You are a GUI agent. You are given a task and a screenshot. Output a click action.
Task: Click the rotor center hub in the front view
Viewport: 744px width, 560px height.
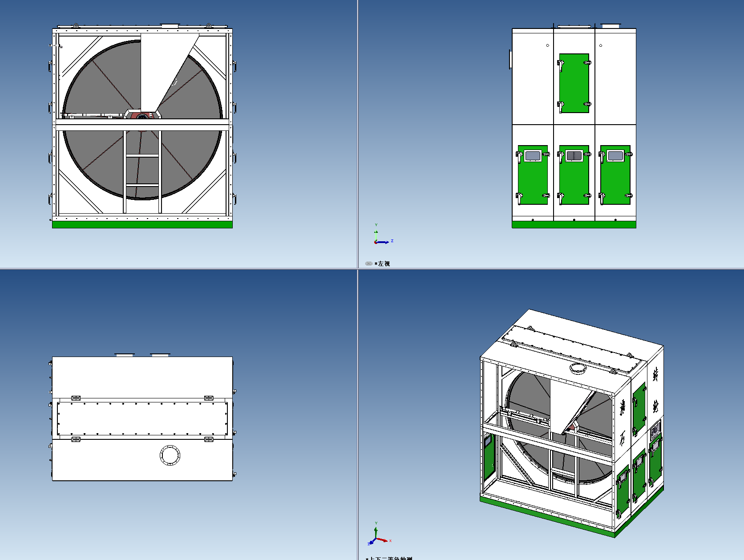[142, 116]
